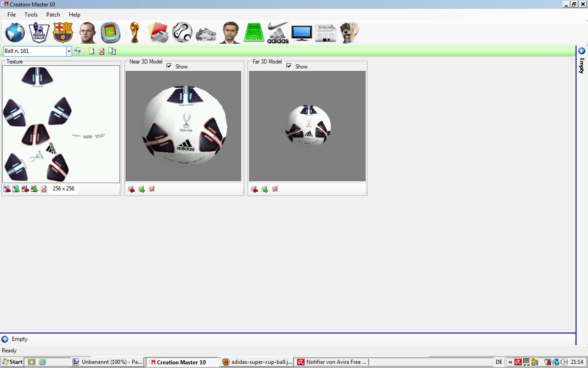
Task: Expand the collapsed Empty side panel
Action: tap(582, 51)
